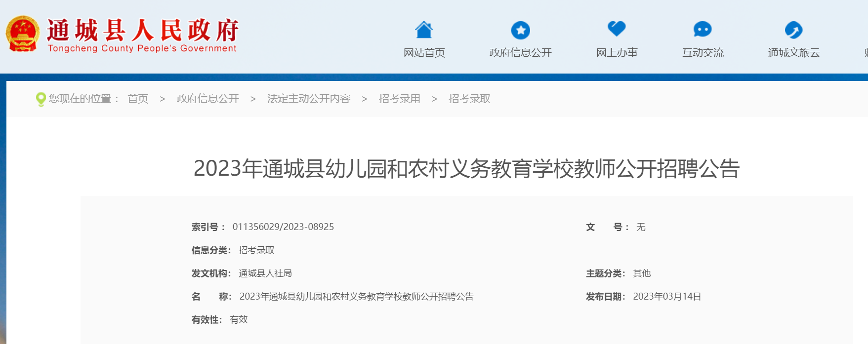Click 政府信息公开 breadcrumb link
The image size is (868, 344).
(207, 99)
